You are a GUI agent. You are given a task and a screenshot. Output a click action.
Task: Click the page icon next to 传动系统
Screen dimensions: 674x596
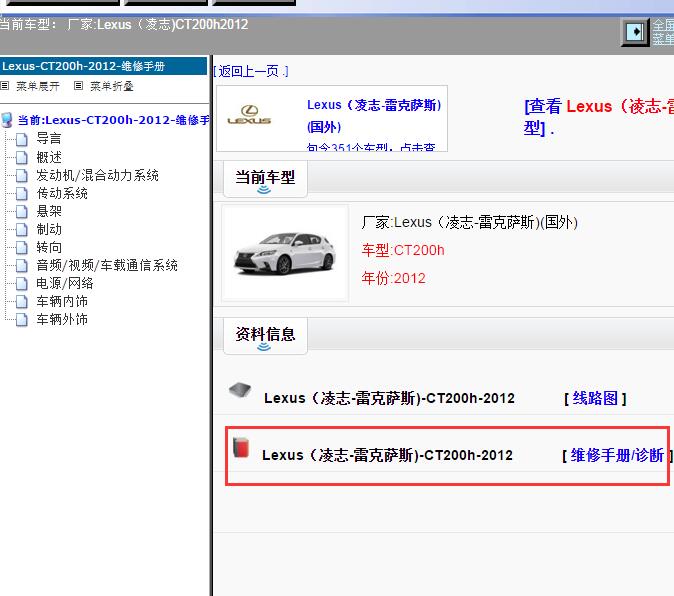click(x=21, y=193)
